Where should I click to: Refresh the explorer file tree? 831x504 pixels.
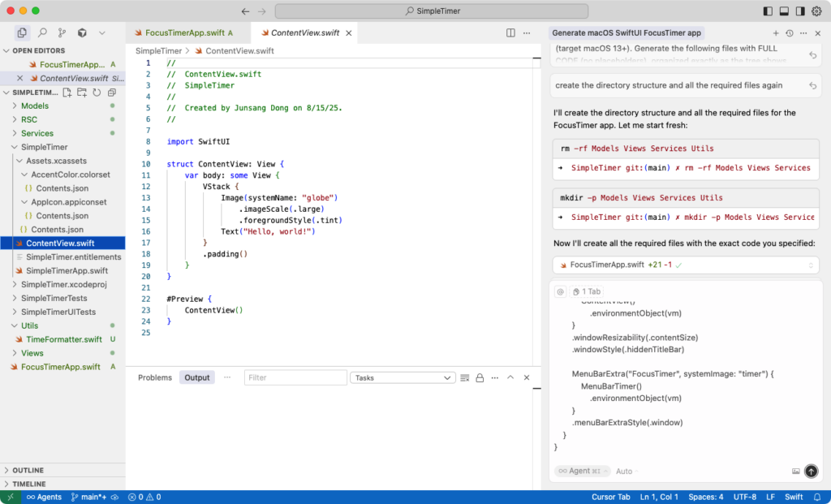[x=97, y=93]
